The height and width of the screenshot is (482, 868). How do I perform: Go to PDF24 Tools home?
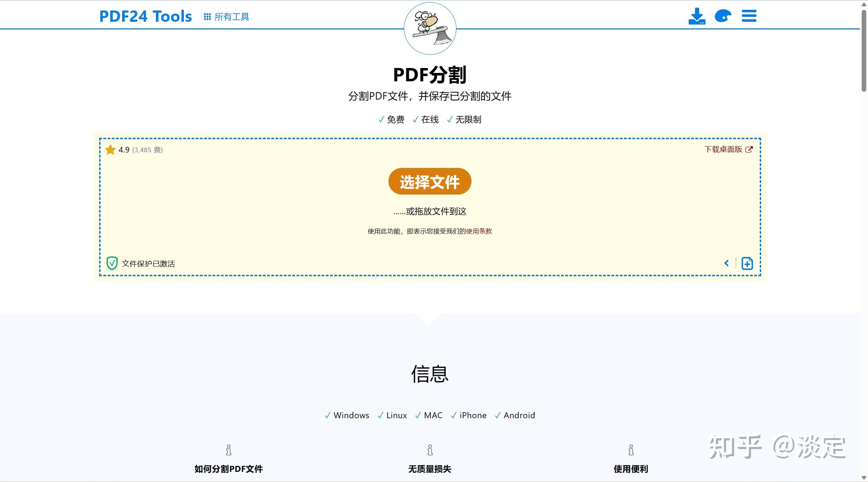pos(145,16)
